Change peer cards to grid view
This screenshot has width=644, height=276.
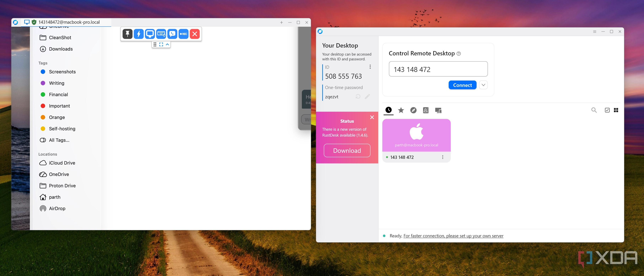pos(616,110)
